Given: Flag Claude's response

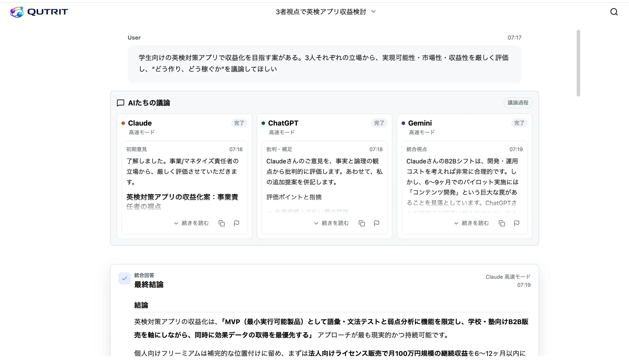Looking at the screenshot, I should click(236, 223).
